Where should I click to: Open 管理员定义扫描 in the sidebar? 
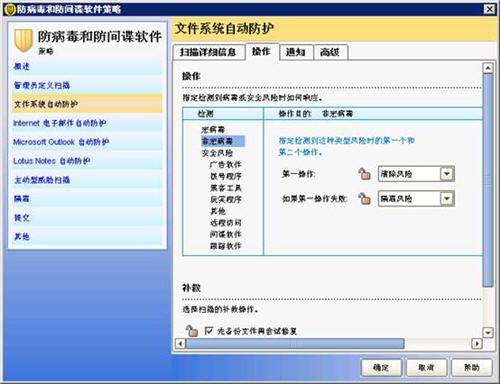87,85
